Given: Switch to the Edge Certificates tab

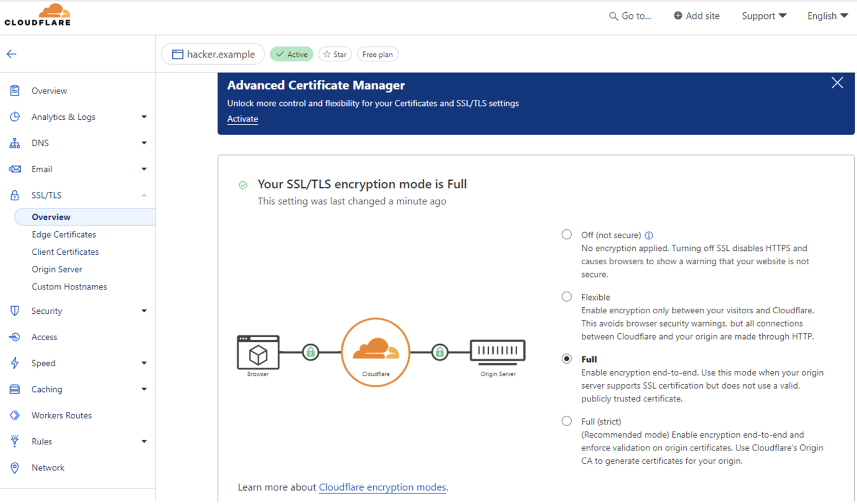Looking at the screenshot, I should [63, 234].
